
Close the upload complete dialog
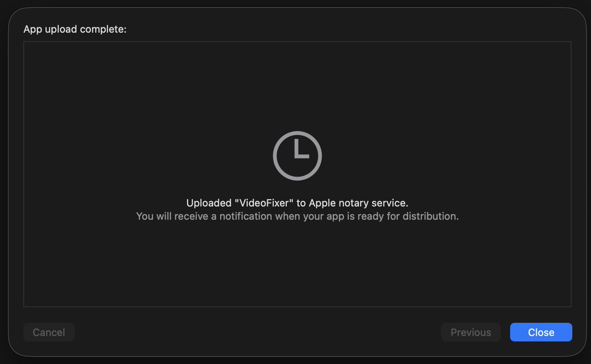pyautogui.click(x=541, y=332)
